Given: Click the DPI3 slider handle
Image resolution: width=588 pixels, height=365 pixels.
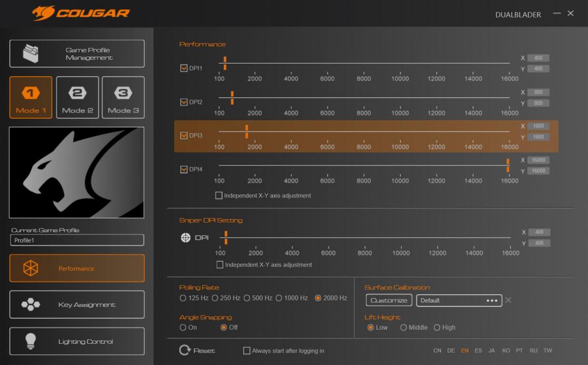Looking at the screenshot, I should click(247, 132).
